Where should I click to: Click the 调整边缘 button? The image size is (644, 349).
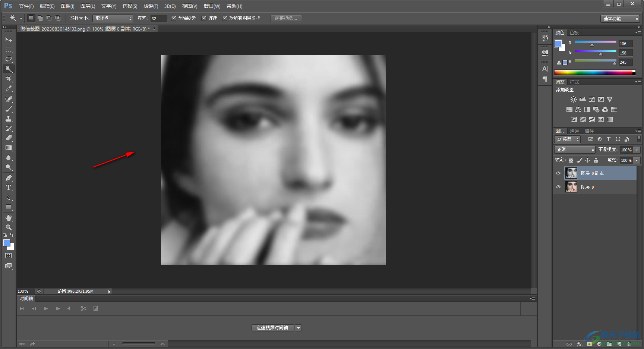(286, 18)
